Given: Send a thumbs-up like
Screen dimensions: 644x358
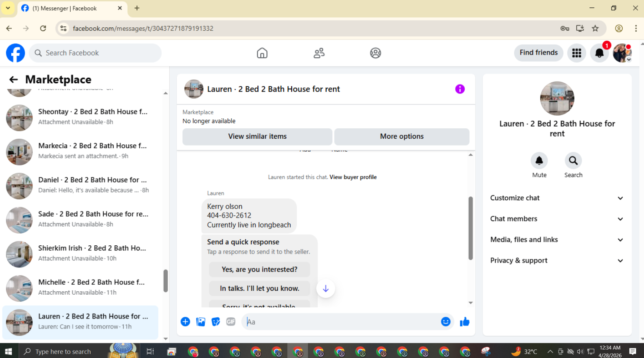Looking at the screenshot, I should click(x=465, y=322).
